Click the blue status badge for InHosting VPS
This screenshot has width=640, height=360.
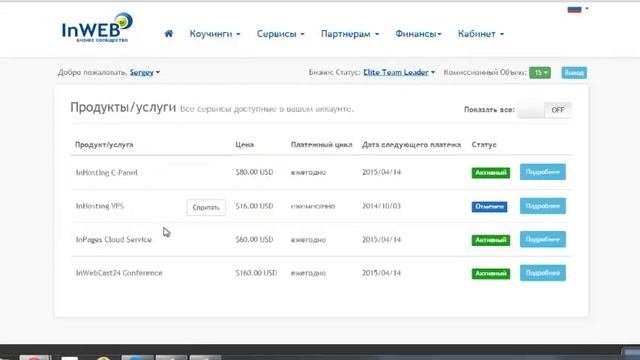[489, 207]
